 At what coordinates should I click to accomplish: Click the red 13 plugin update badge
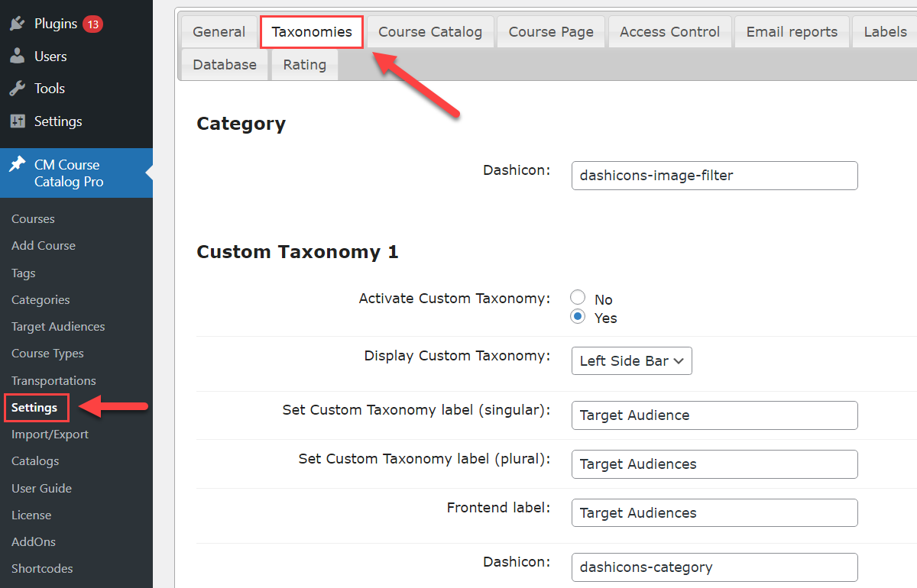[x=92, y=24]
